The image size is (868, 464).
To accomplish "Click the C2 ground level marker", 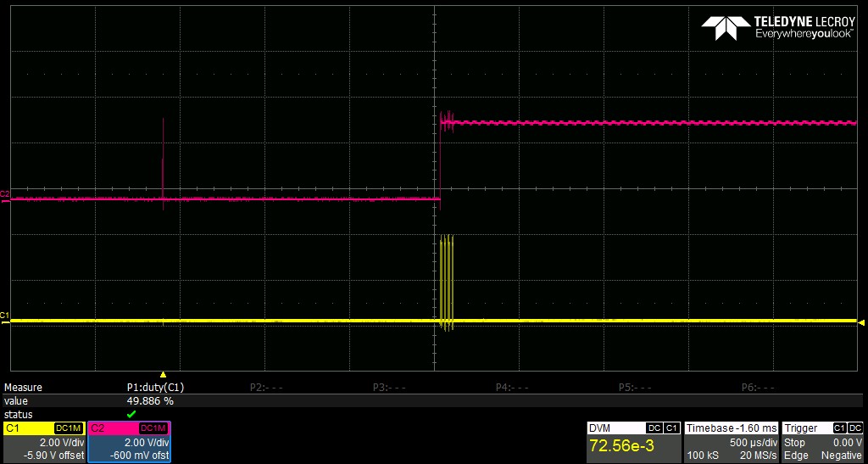I will point(4,195).
